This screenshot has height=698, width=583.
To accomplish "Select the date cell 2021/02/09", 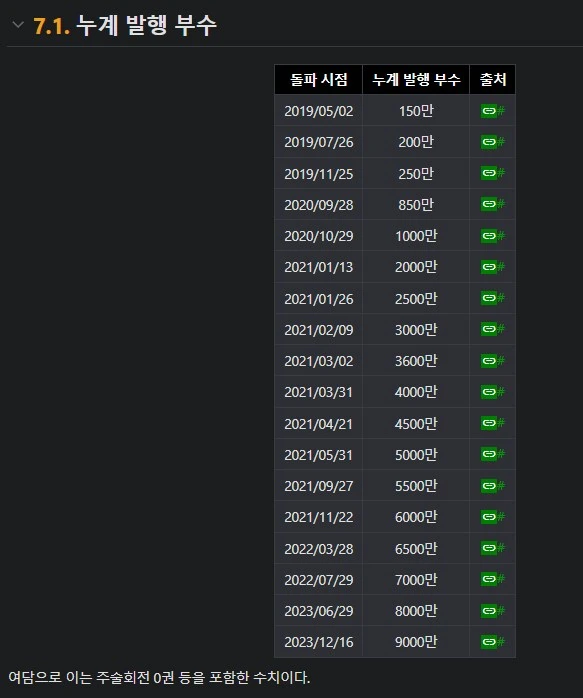I will pos(319,329).
